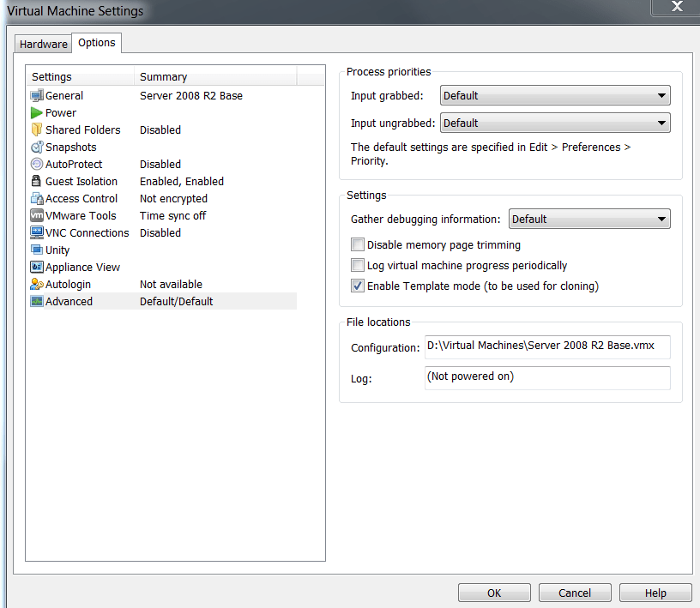Viewport: 700px width, 608px height.
Task: Select the General settings icon
Action: click(x=37, y=95)
